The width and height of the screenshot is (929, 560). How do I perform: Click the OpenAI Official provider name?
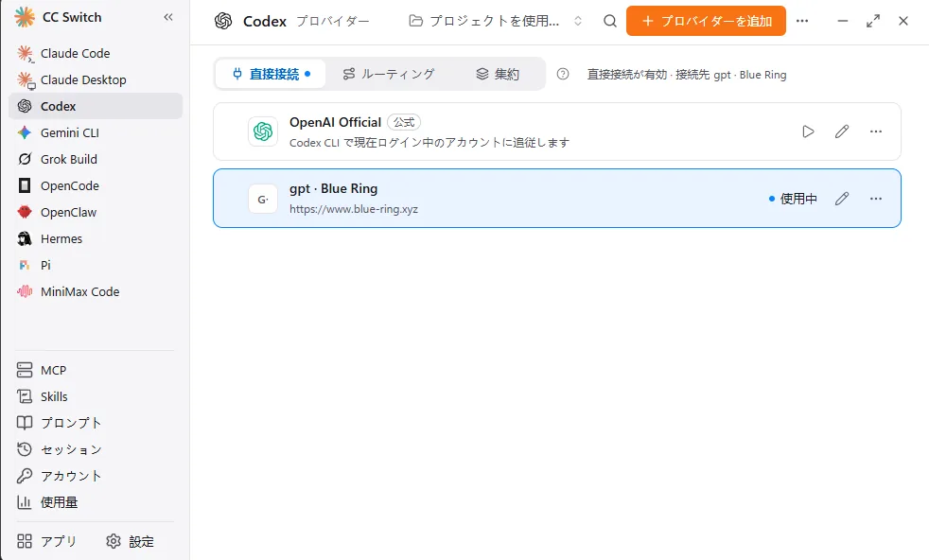click(x=335, y=122)
